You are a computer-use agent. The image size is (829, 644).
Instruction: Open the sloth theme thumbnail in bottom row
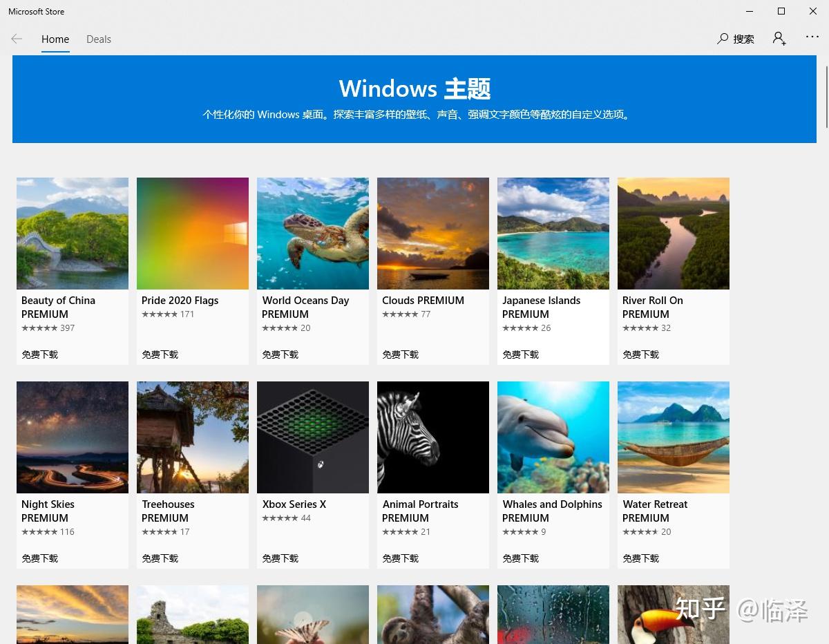pos(433,614)
